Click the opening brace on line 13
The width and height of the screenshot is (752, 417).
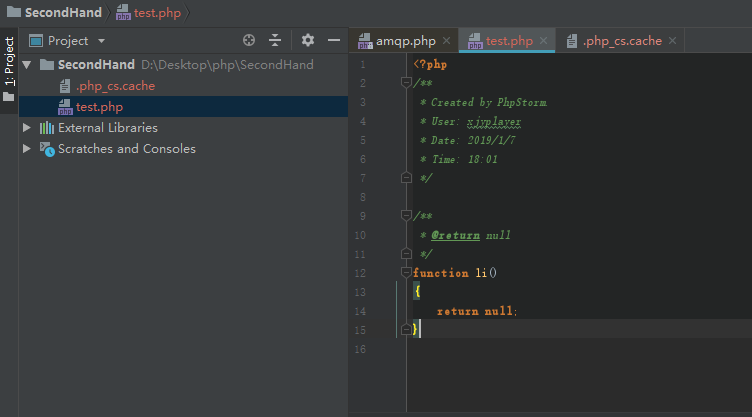point(417,291)
